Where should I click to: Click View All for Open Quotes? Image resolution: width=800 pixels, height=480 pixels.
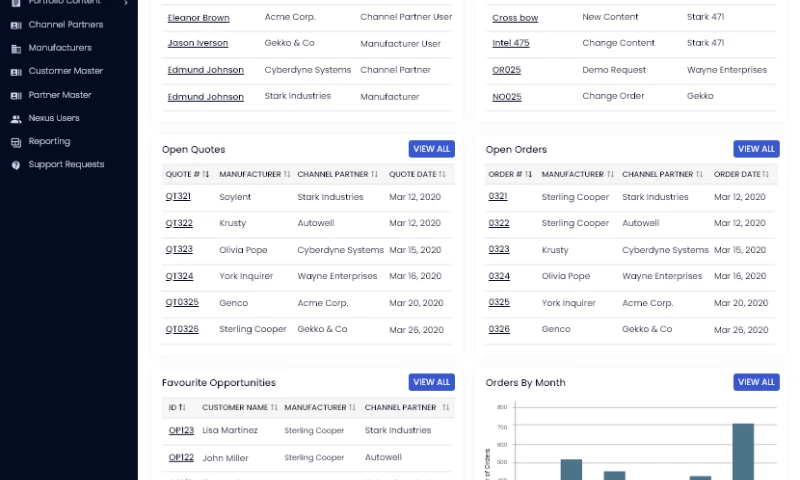pyautogui.click(x=431, y=149)
